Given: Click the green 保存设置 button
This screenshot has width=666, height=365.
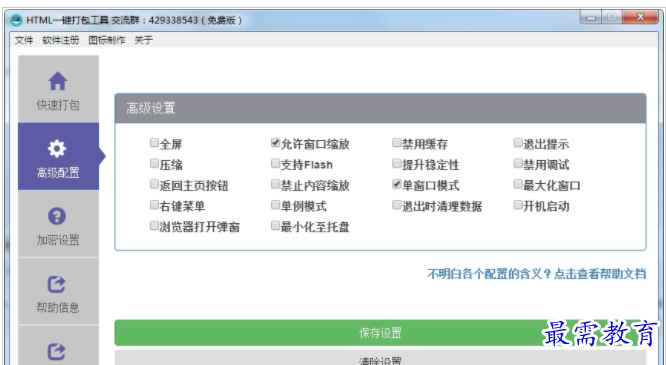Looking at the screenshot, I should (380, 333).
